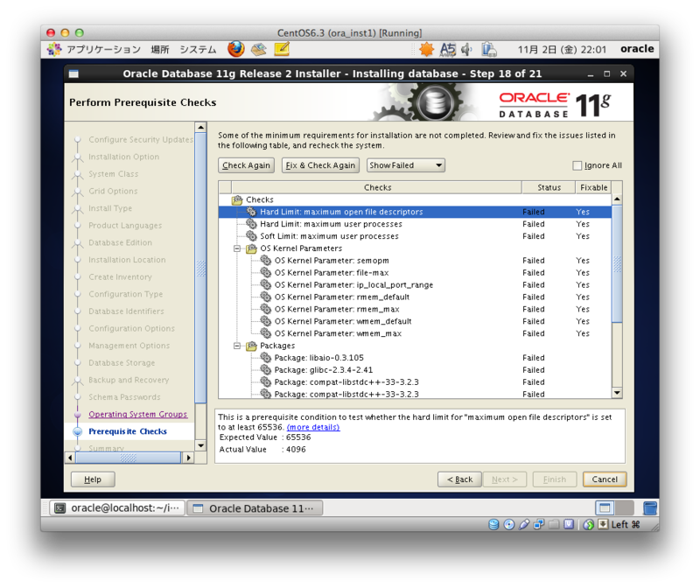Viewport: 700px width, 588px height.
Task: Go back with the Back button
Action: [459, 479]
